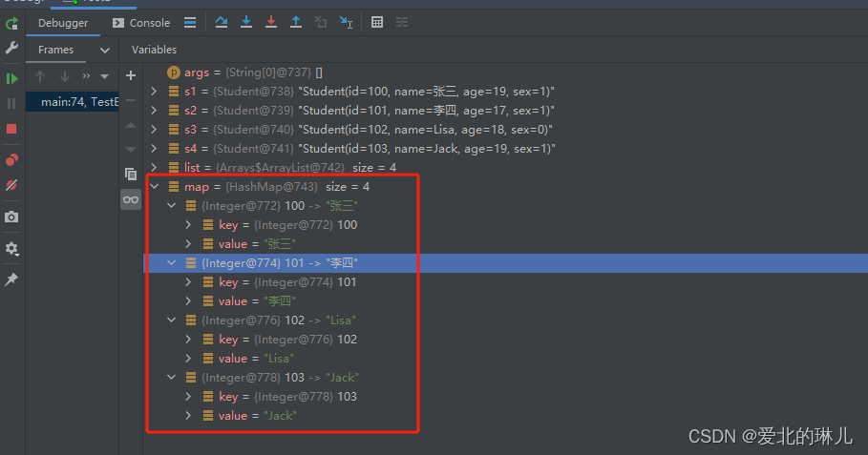Expand the s1 Student variable

tap(155, 92)
